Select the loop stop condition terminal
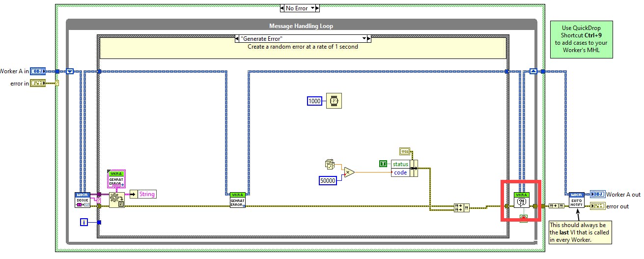This screenshot has height=259, width=644. [524, 219]
